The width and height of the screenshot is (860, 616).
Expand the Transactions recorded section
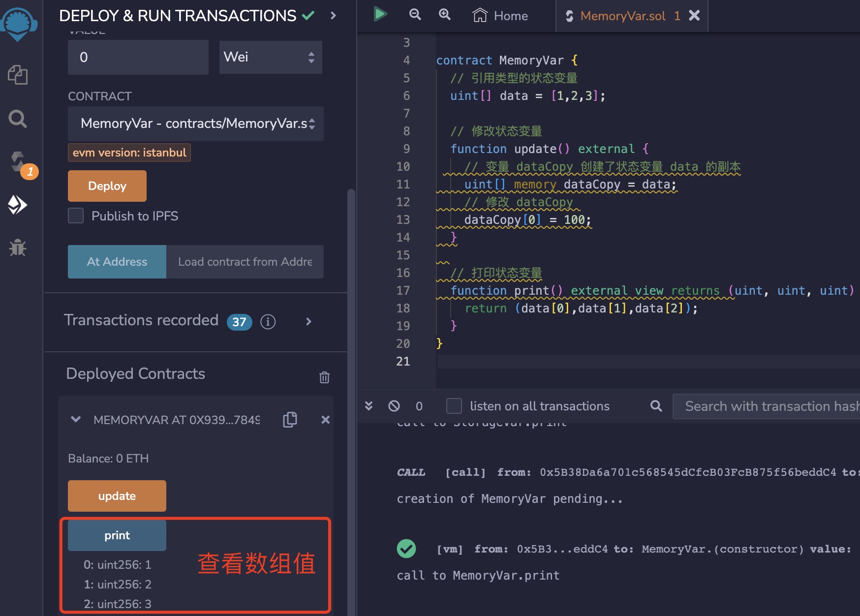(x=308, y=322)
